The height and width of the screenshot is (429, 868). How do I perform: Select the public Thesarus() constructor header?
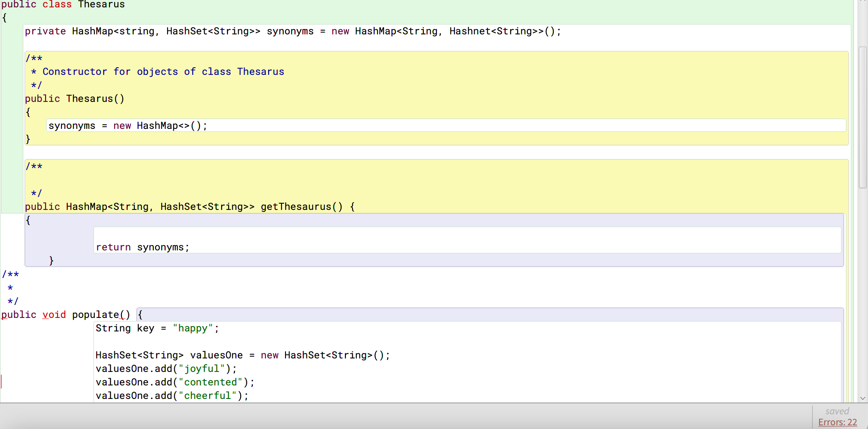tap(74, 98)
